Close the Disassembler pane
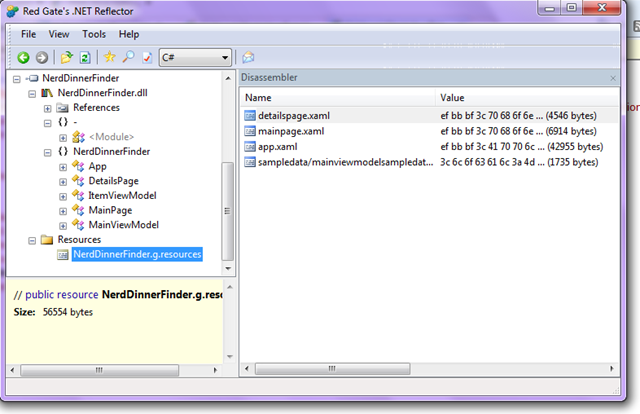Viewport: 640px width, 414px height. [613, 78]
